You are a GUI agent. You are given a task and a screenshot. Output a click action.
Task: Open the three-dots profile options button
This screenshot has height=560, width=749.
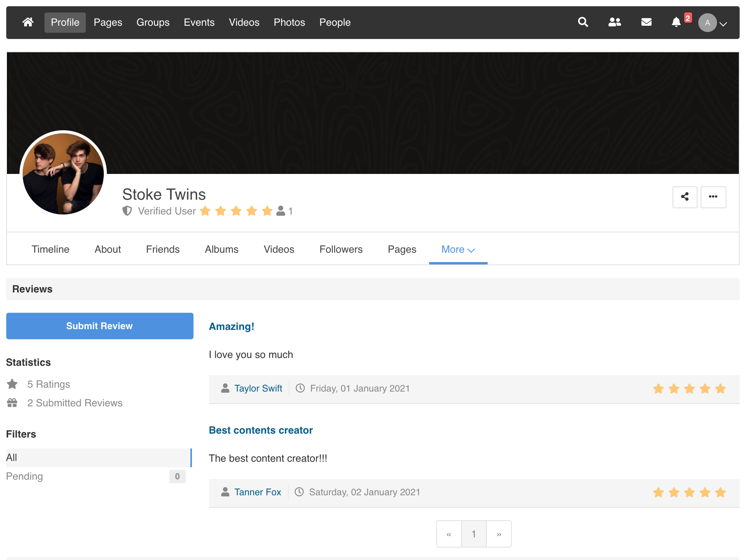coord(713,197)
